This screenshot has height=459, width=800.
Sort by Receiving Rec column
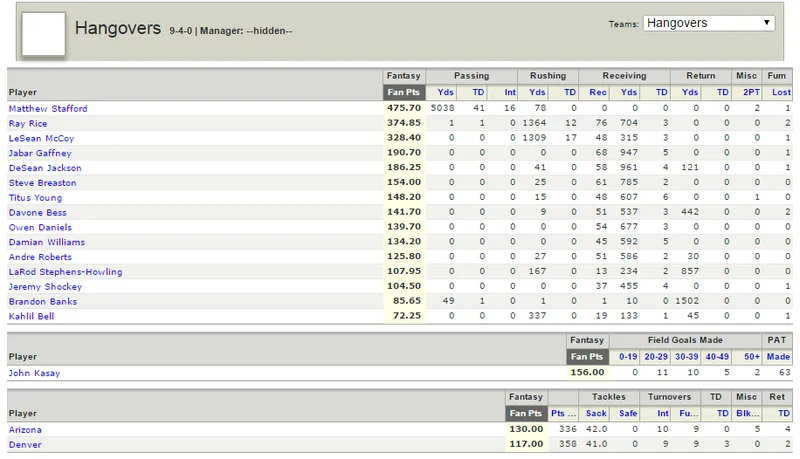click(x=598, y=92)
